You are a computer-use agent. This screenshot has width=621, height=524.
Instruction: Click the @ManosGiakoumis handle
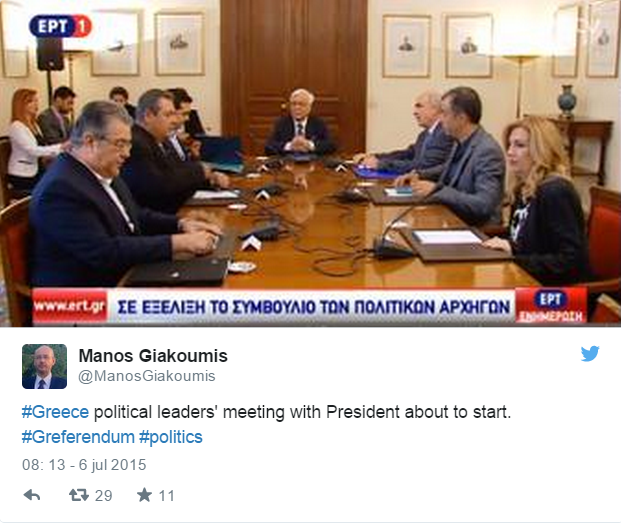(147, 376)
